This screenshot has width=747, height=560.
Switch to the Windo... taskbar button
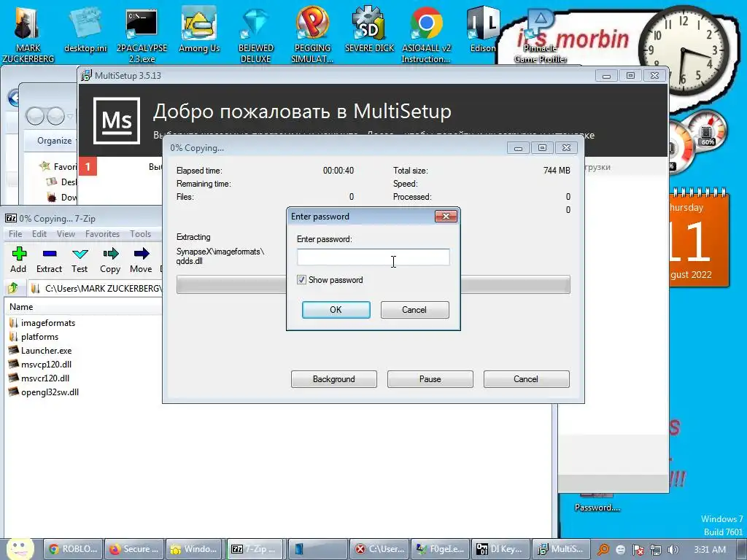coord(196,549)
